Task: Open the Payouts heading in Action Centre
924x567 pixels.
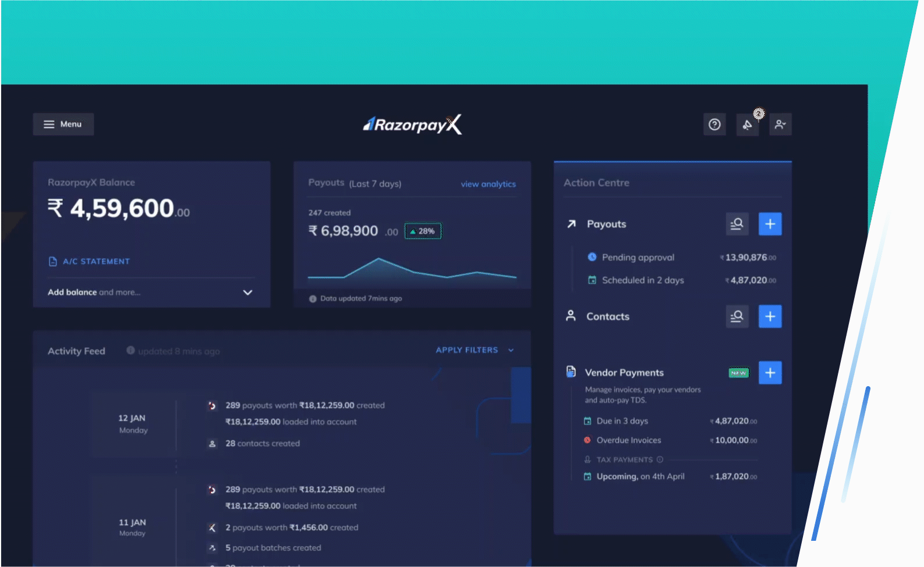Action: pyautogui.click(x=606, y=224)
